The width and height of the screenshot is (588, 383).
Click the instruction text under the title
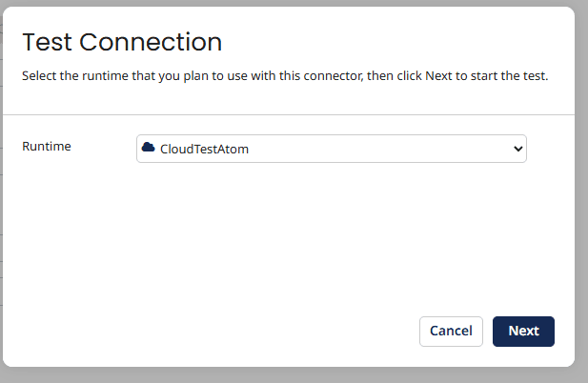point(285,75)
